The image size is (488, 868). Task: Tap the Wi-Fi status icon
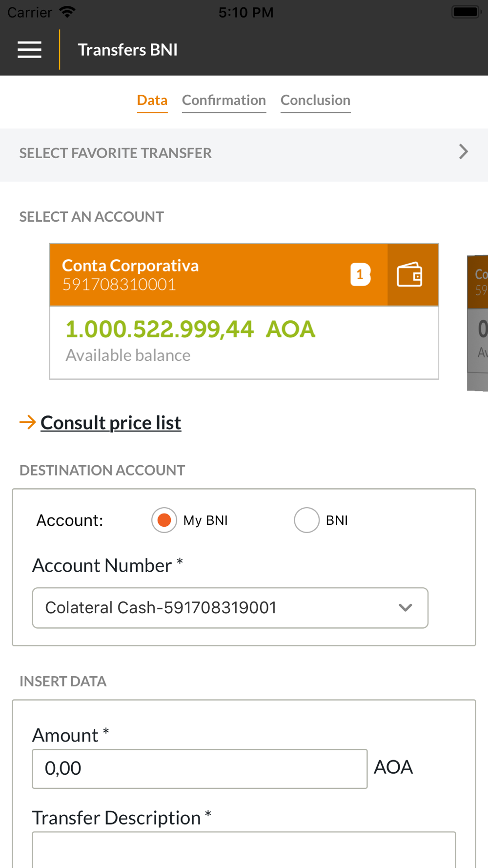pyautogui.click(x=67, y=12)
